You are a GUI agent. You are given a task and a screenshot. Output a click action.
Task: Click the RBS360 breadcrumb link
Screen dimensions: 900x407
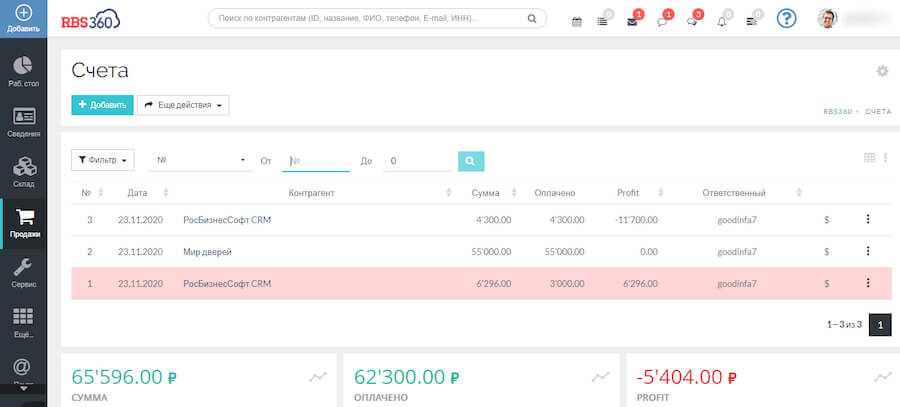click(837, 111)
